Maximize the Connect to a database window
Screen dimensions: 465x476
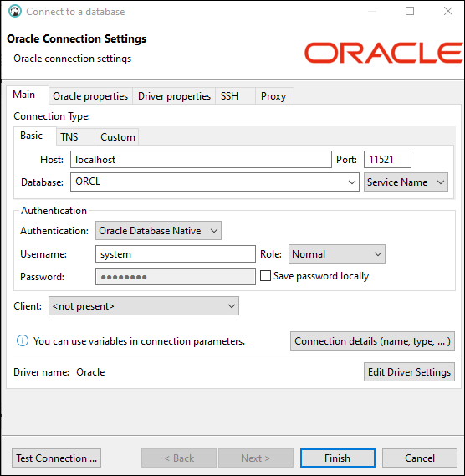pos(410,11)
